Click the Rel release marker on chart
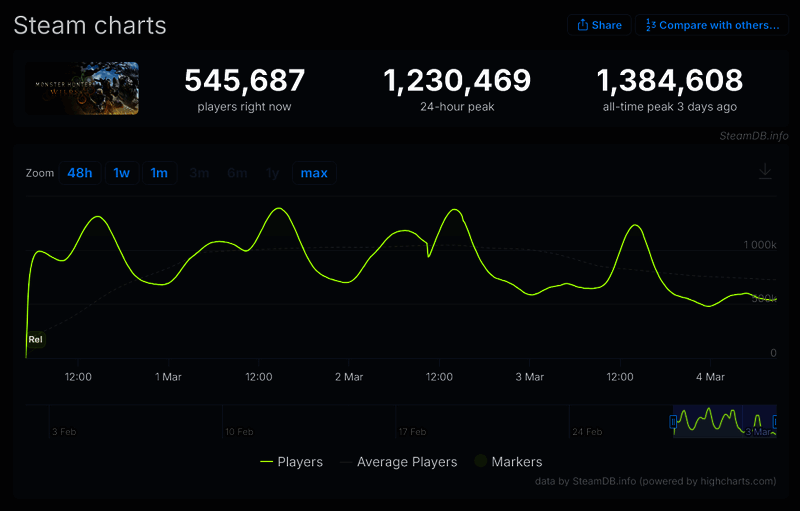Screen dimensions: 800x511 pyautogui.click(x=36, y=340)
